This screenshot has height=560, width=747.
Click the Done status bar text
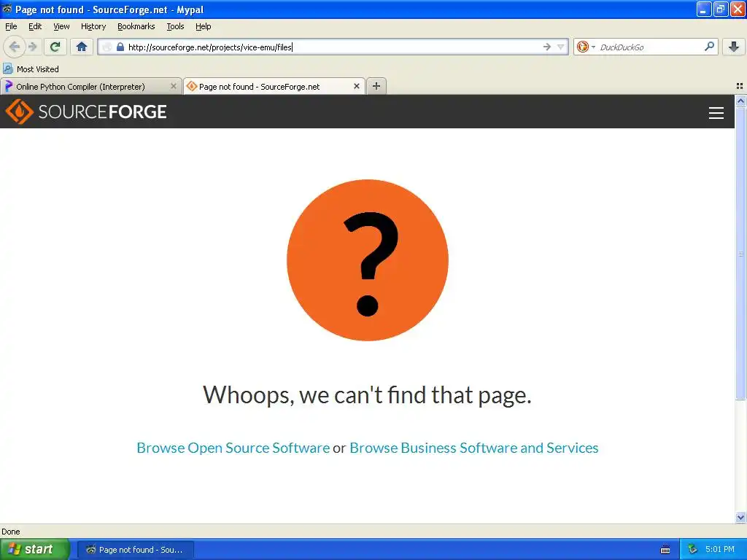click(10, 532)
